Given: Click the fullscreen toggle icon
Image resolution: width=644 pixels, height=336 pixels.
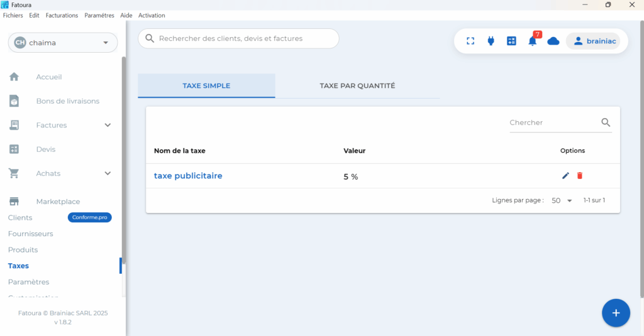Looking at the screenshot, I should pos(470,41).
